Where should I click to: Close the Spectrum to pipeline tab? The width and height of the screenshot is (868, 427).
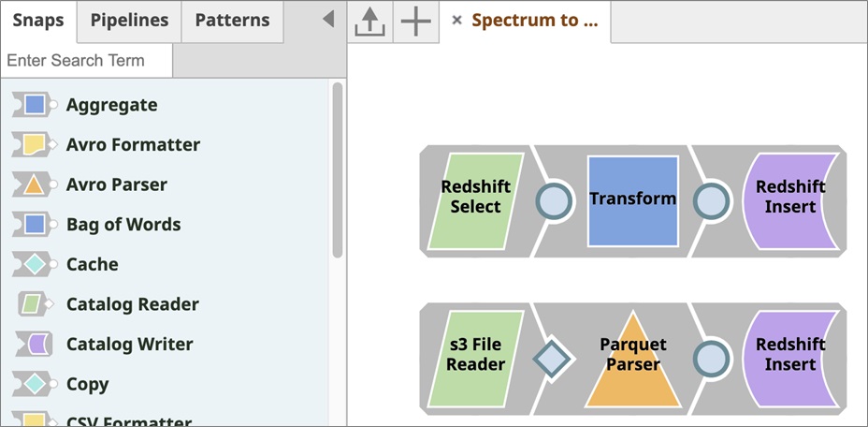456,21
